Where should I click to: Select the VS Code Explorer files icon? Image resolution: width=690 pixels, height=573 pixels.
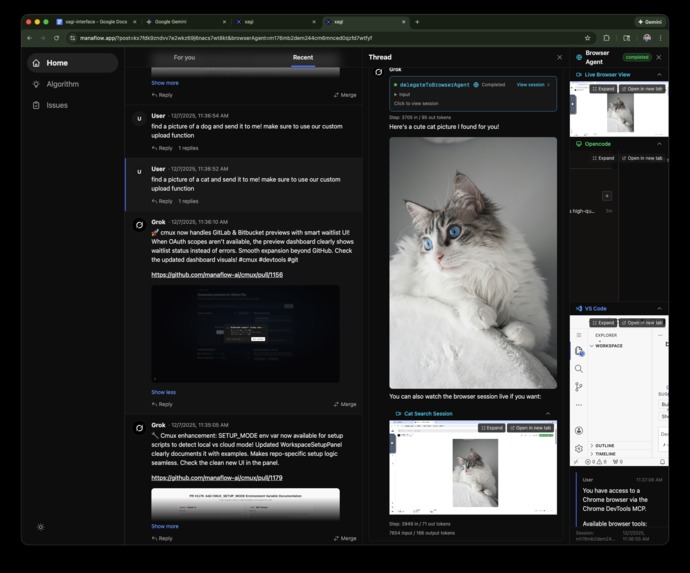(579, 351)
